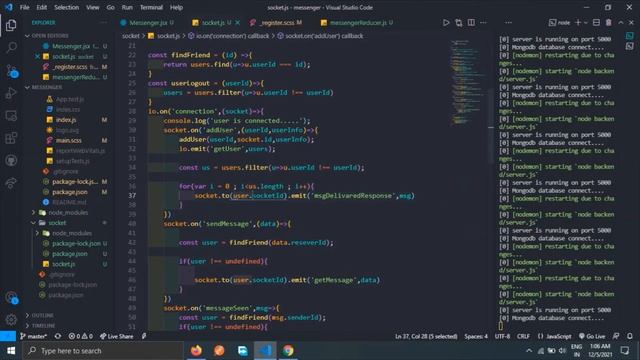Open the Search view in activity bar
The height and width of the screenshot is (360, 640).
11,47
